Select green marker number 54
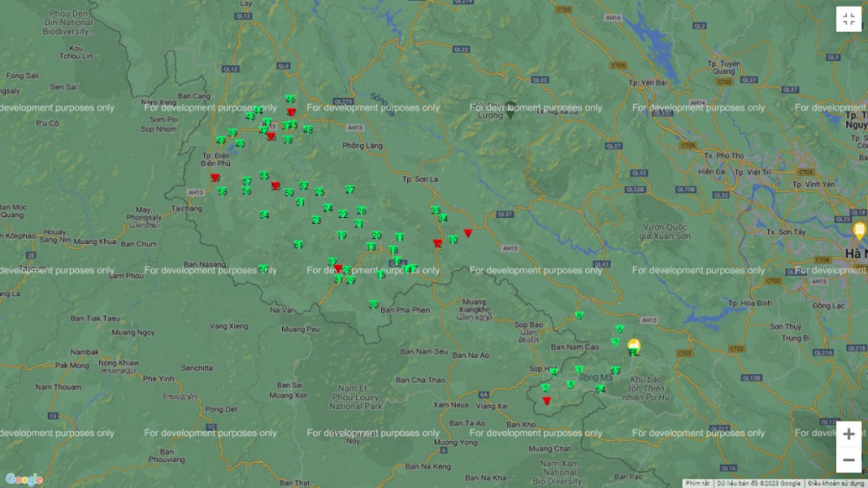 (x=264, y=215)
